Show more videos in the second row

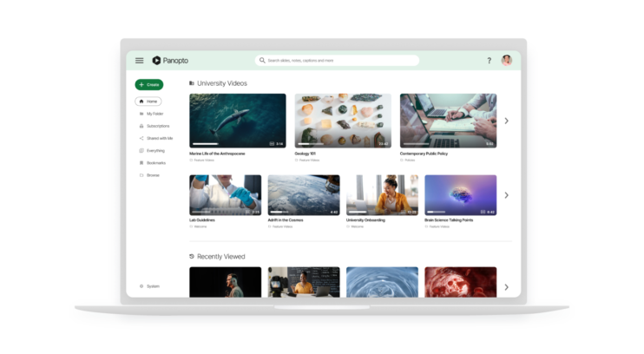pyautogui.click(x=506, y=195)
